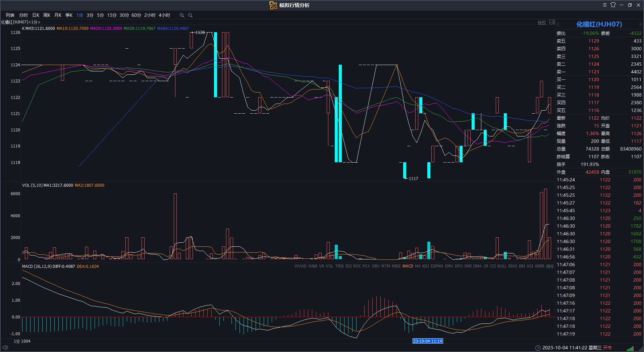The width and height of the screenshot is (644, 352).
Task: Switch indicator to OBV
Action: click(x=375, y=266)
